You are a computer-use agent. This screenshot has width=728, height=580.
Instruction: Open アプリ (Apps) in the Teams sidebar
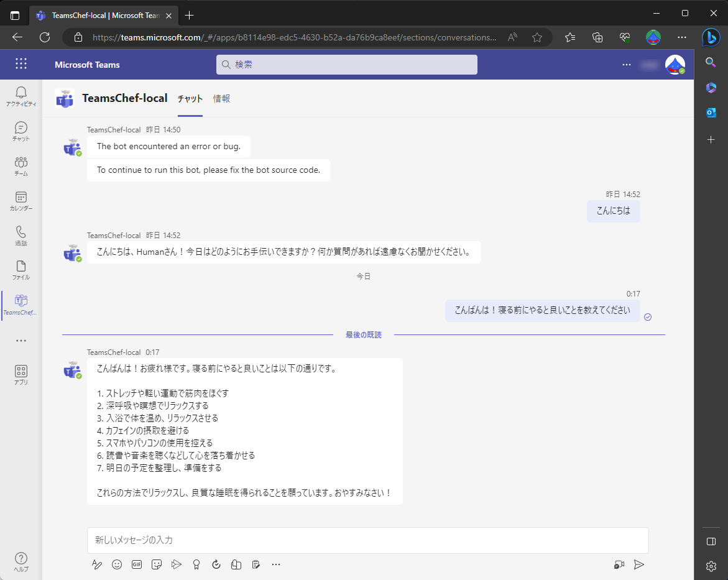pos(21,373)
